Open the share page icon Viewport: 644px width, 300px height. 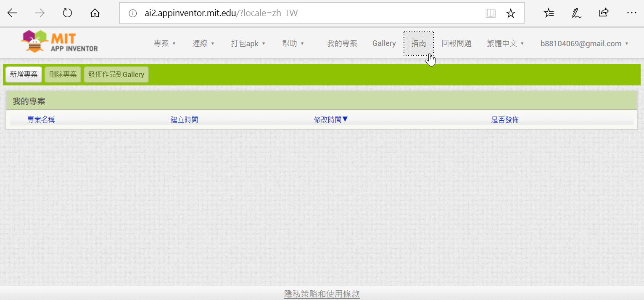604,13
